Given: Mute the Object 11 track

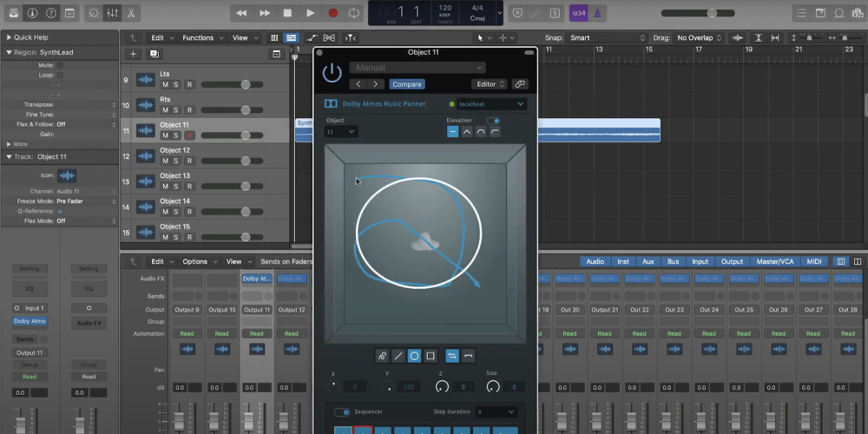Looking at the screenshot, I should tap(165, 135).
